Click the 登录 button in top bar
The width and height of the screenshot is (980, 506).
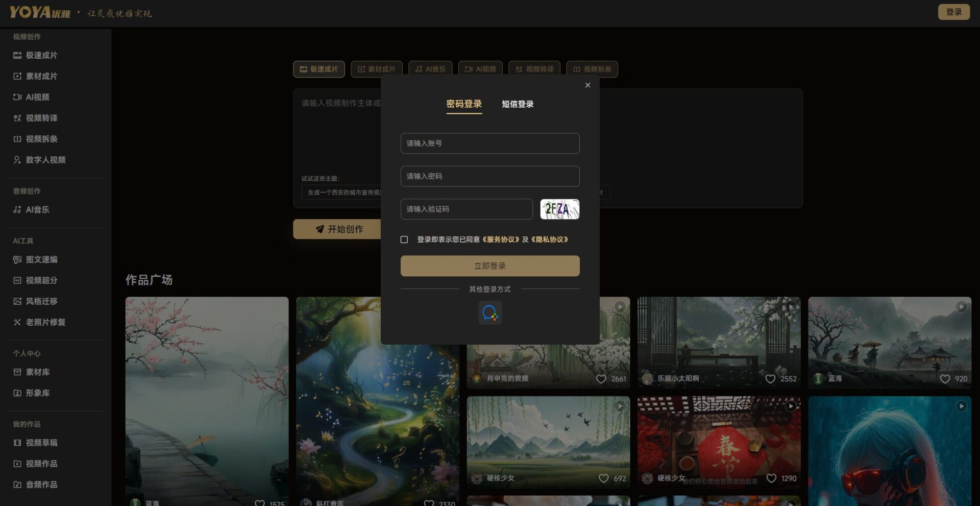pyautogui.click(x=953, y=12)
